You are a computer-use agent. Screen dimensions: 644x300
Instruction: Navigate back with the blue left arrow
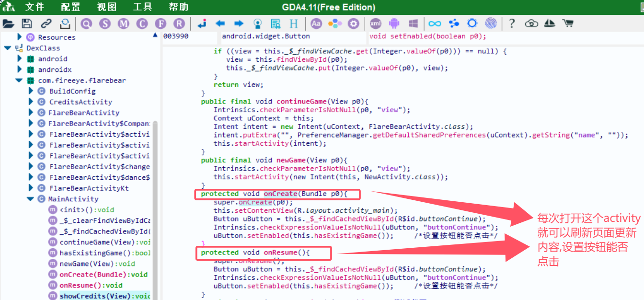(220, 23)
